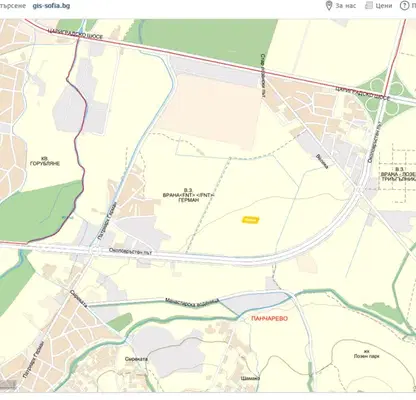Click the Шамако label at bottom
Viewport: 416px width, 400px height.
point(250,378)
